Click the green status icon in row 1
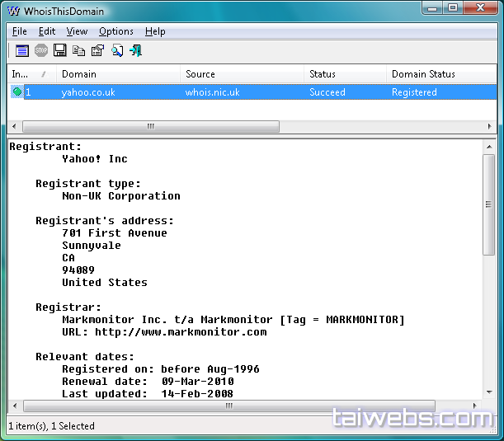Screen dimensions: 504x441 [x=16, y=92]
